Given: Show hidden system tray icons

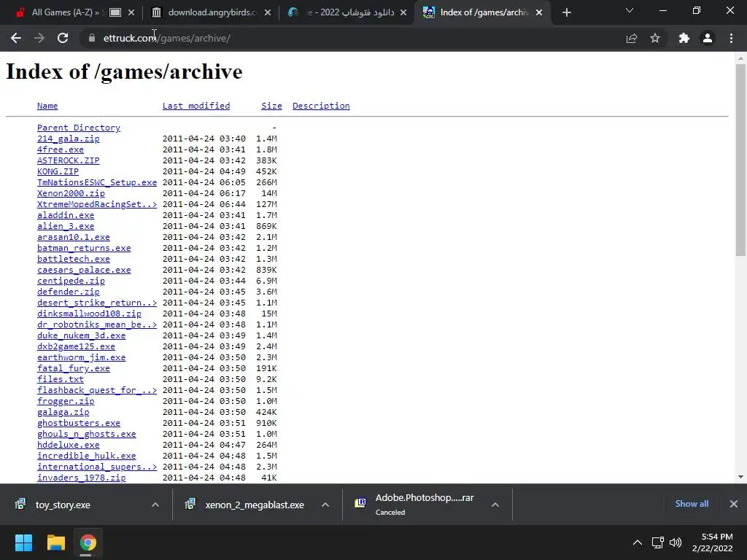Looking at the screenshot, I should pyautogui.click(x=638, y=542).
